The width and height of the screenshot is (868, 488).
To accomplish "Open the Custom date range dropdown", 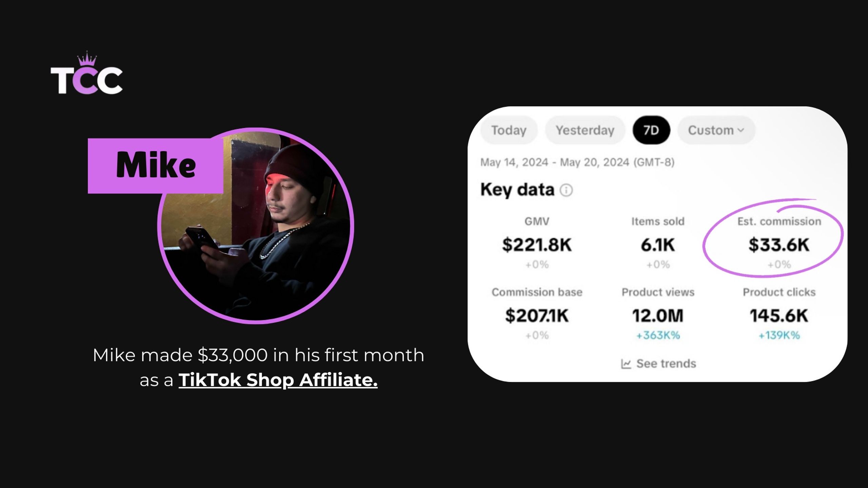I will coord(716,130).
